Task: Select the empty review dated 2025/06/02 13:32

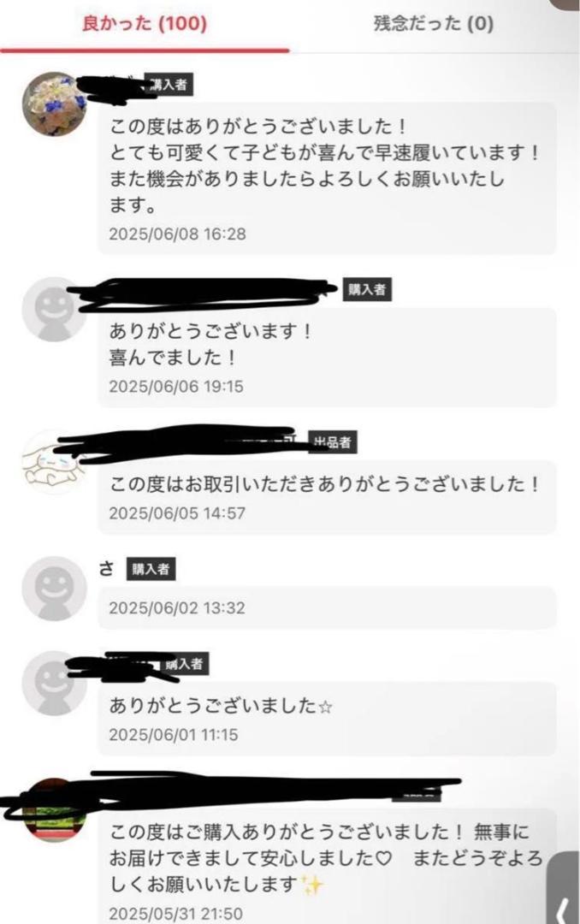Action: click(327, 607)
